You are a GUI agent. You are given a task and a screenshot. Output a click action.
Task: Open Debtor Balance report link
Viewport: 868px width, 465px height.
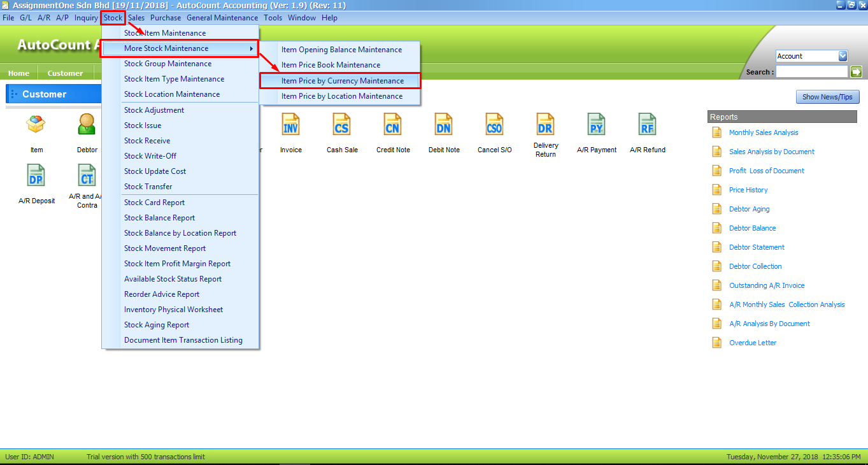tap(753, 228)
